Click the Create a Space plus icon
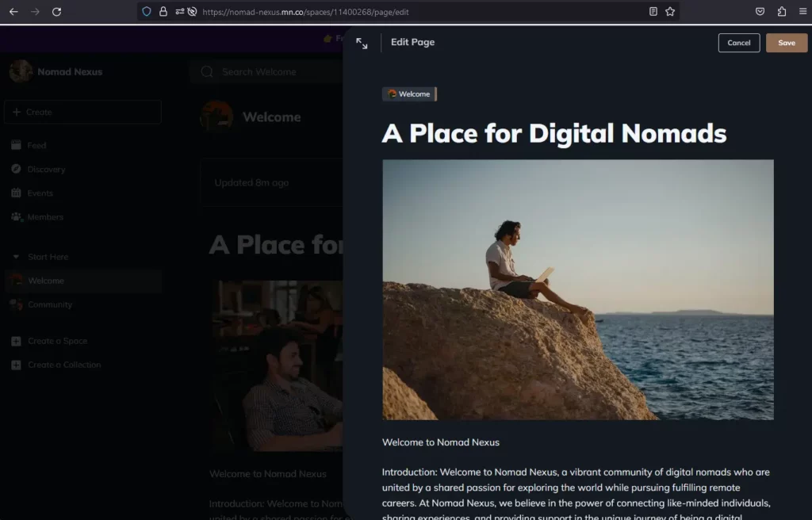 click(17, 341)
